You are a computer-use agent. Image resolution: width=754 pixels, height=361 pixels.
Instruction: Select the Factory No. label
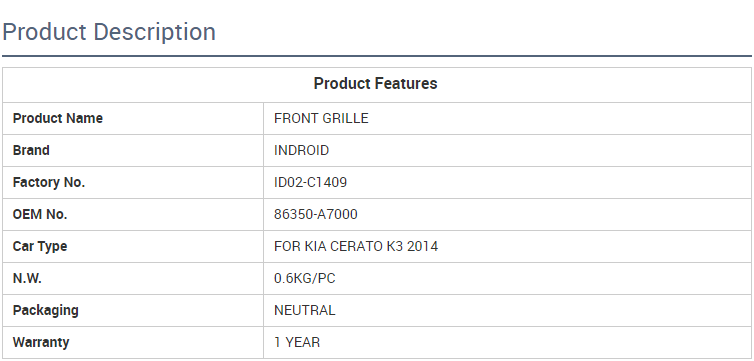(49, 183)
